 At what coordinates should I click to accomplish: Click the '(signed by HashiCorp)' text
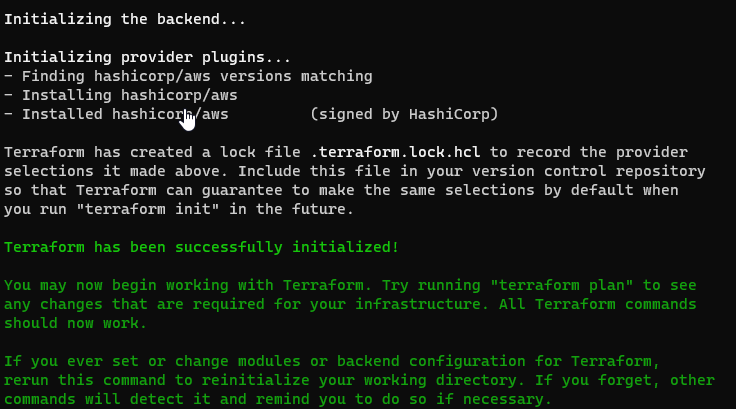pos(404,114)
